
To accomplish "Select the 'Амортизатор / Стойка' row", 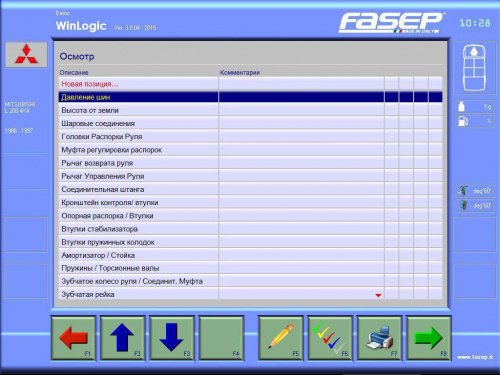I will [x=251, y=255].
